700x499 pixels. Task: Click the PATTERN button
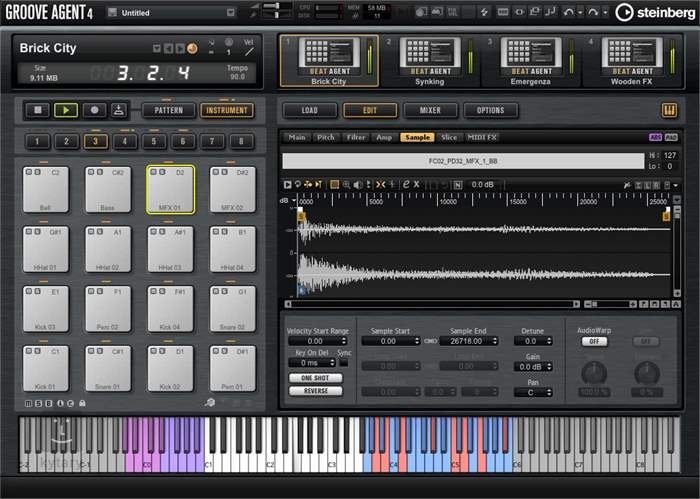point(169,110)
